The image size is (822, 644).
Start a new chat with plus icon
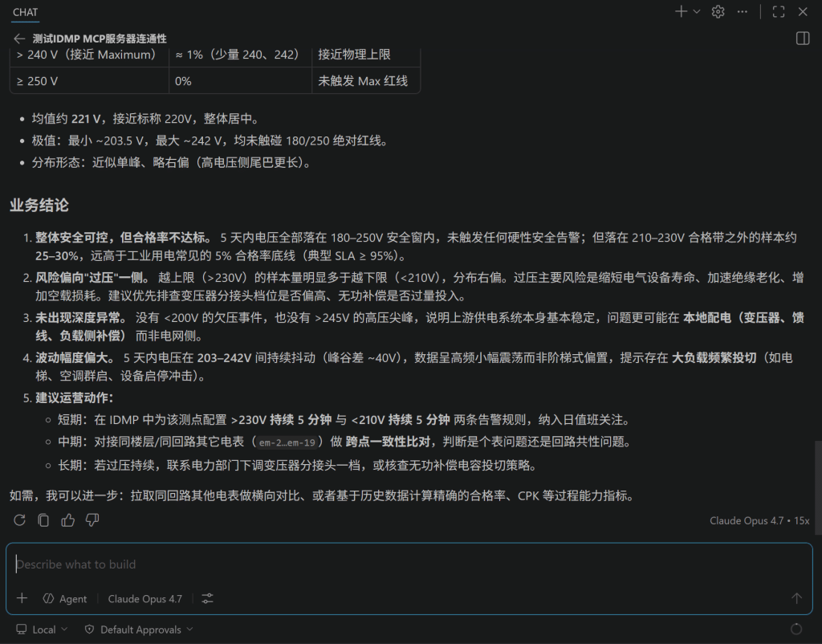coord(681,11)
